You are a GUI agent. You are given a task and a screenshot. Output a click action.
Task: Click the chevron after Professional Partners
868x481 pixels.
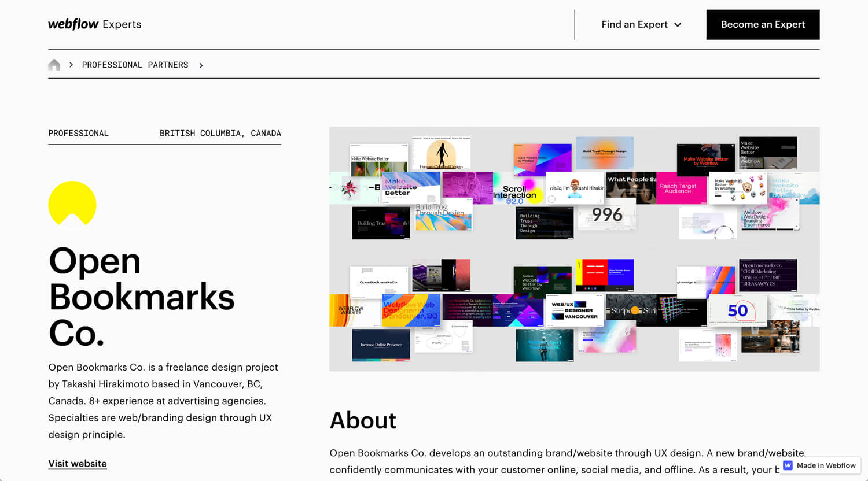[x=201, y=65]
